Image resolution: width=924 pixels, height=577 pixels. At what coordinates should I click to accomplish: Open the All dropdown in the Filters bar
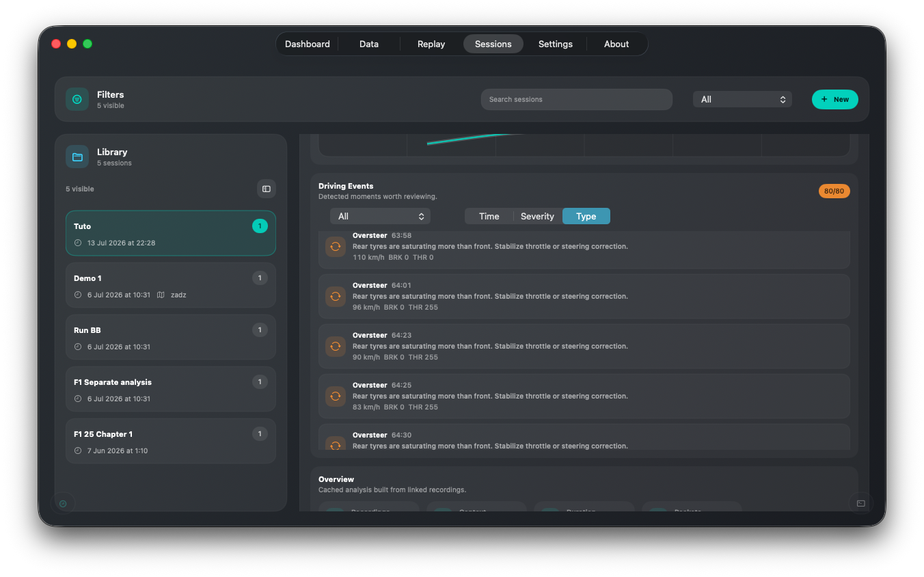click(x=742, y=99)
